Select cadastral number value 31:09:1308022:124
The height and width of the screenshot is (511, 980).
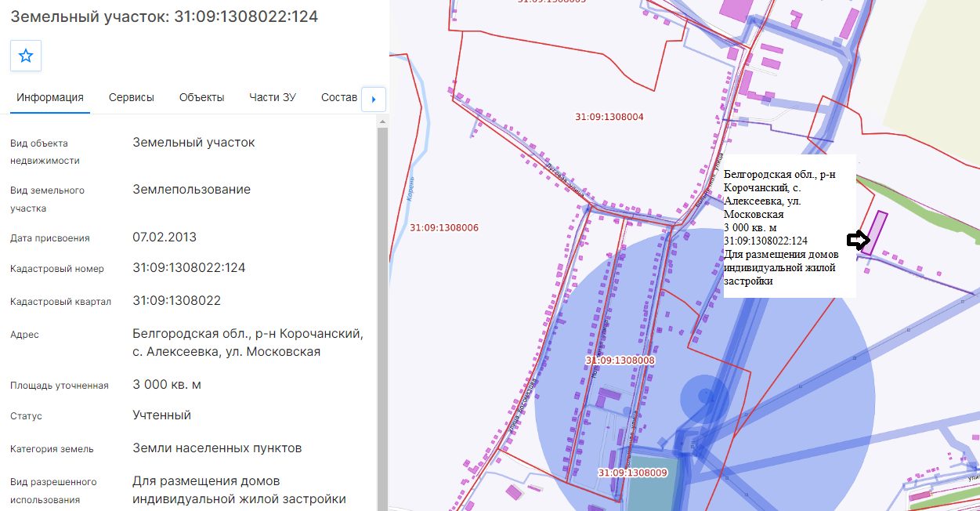click(x=190, y=268)
